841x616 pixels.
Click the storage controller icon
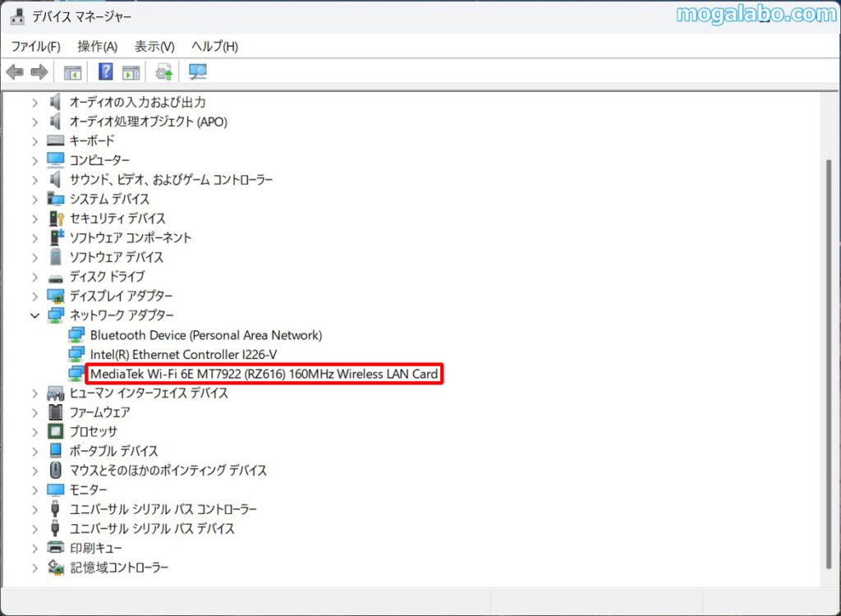coord(56,568)
